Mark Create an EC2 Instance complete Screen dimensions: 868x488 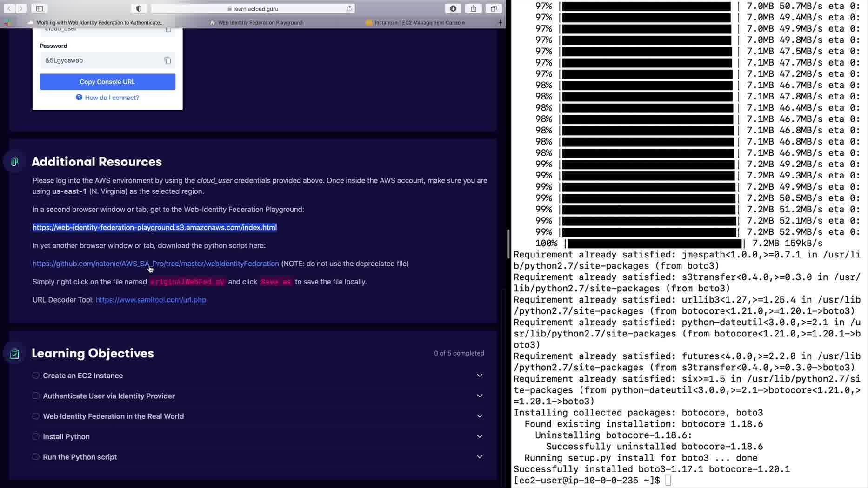[x=36, y=375]
